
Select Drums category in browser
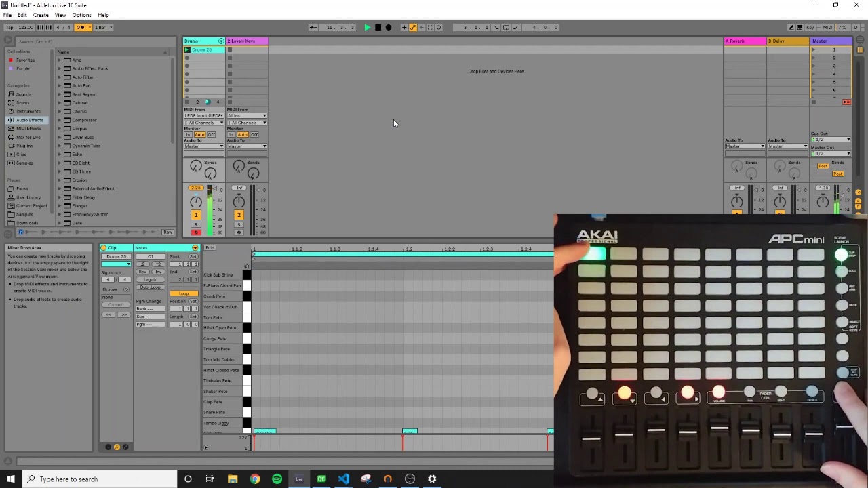pos(23,103)
